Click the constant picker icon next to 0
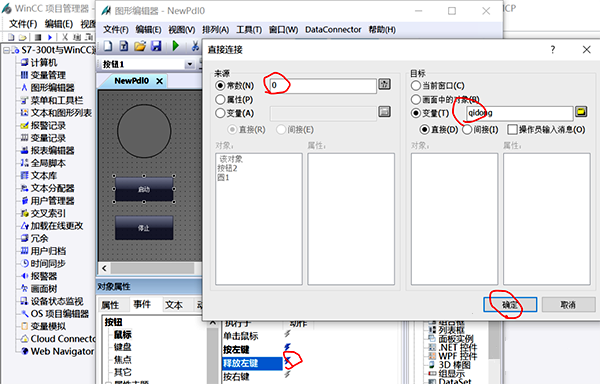 (x=384, y=84)
